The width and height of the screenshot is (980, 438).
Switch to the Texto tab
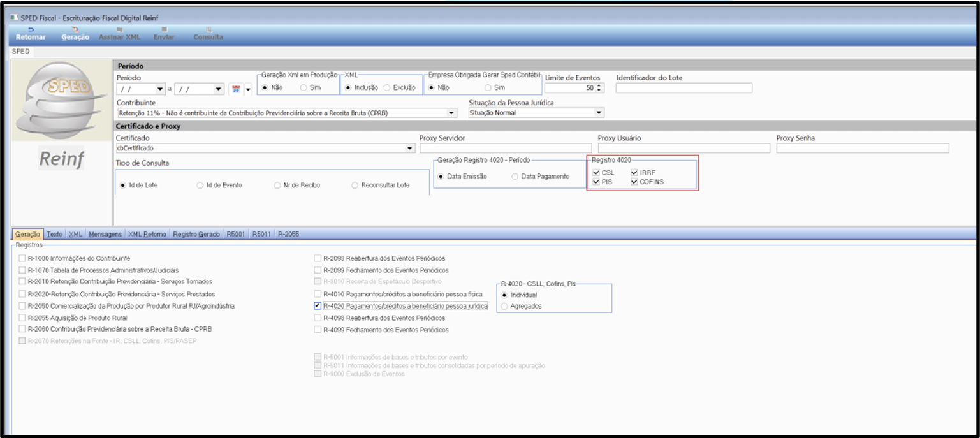(x=55, y=234)
